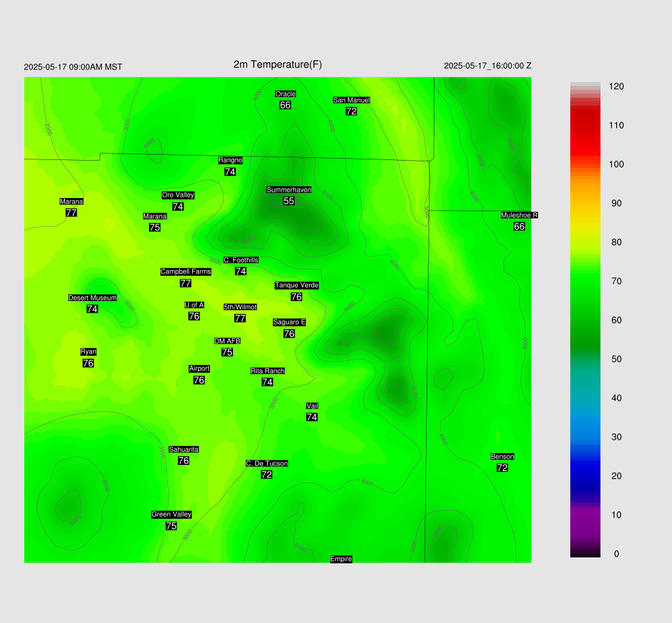Click San Manuel's 72 temperature value
This screenshot has height=623, width=672.
(x=351, y=111)
